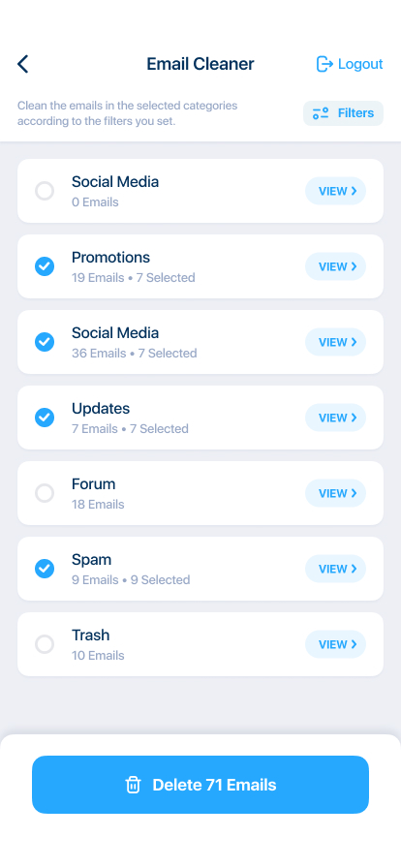The image size is (401, 868).
Task: Uncheck Social Media with 36 emails
Action: tap(45, 342)
